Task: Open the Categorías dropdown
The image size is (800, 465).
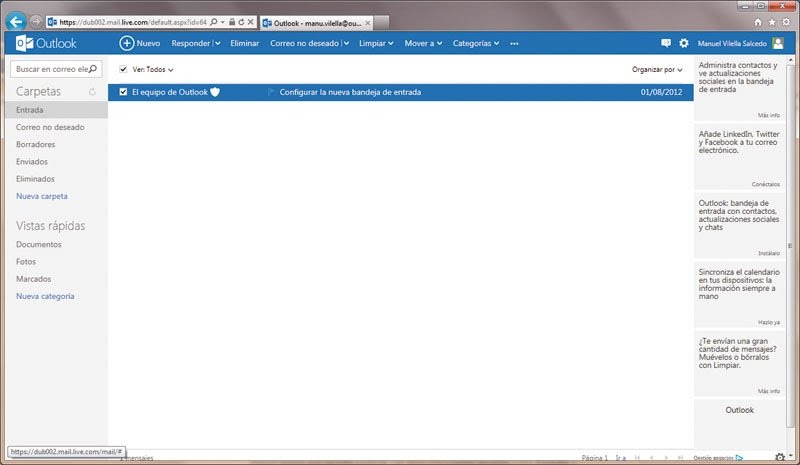Action: (x=476, y=43)
